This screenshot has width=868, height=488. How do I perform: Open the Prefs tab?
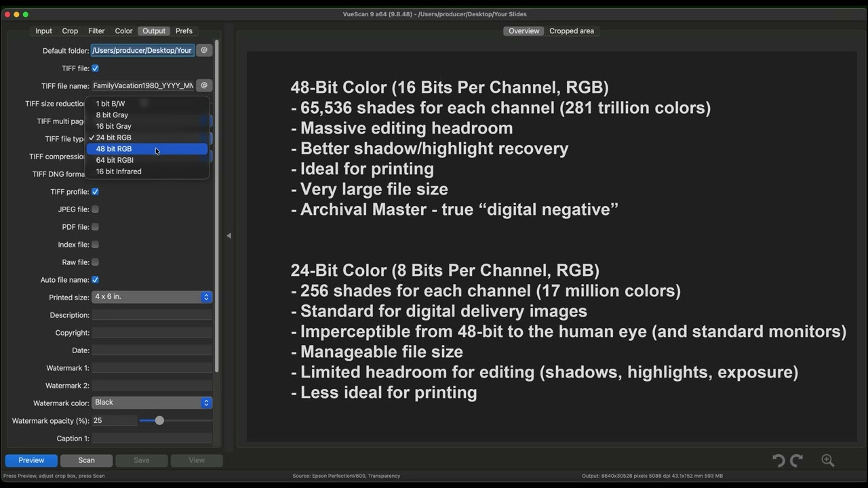pos(184,31)
